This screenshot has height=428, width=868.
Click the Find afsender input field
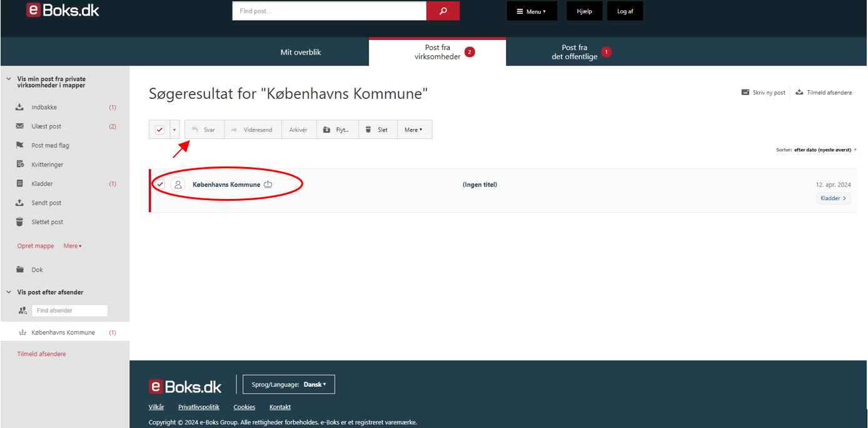coord(70,310)
